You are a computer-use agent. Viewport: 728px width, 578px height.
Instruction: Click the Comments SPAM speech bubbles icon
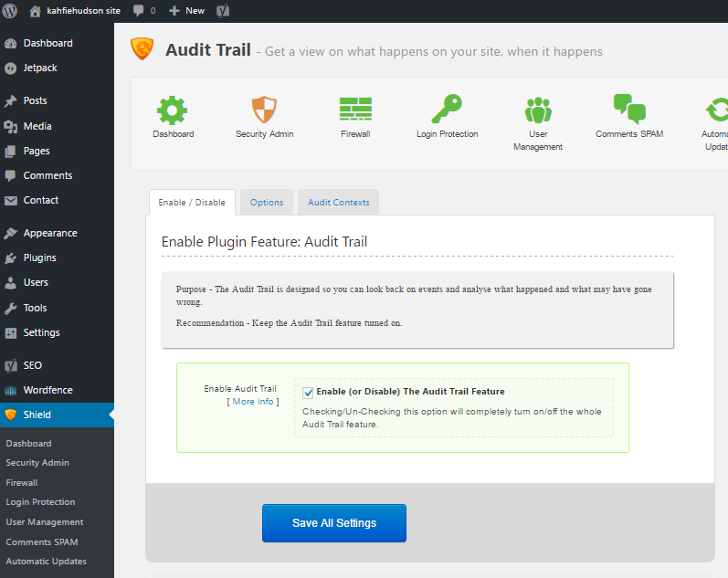(629, 109)
